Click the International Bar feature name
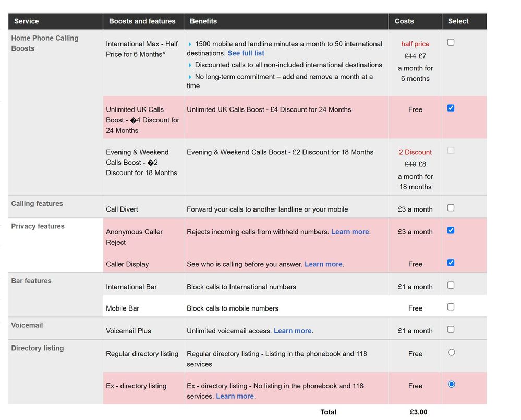The height and width of the screenshot is (420, 521). [x=131, y=287]
